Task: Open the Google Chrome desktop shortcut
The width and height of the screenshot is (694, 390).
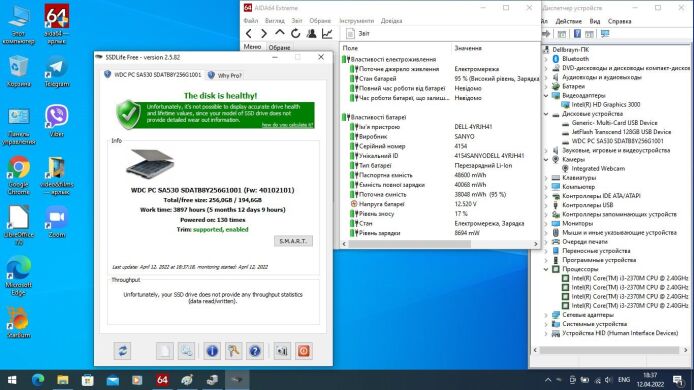Action: pos(19,176)
